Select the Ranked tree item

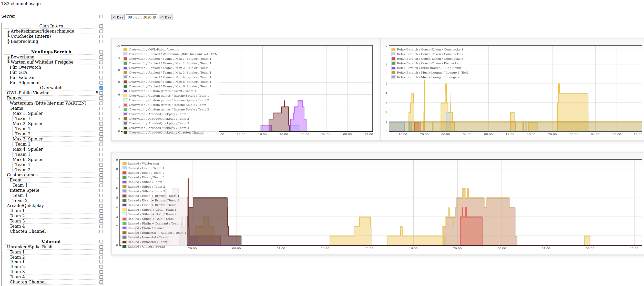(15, 98)
